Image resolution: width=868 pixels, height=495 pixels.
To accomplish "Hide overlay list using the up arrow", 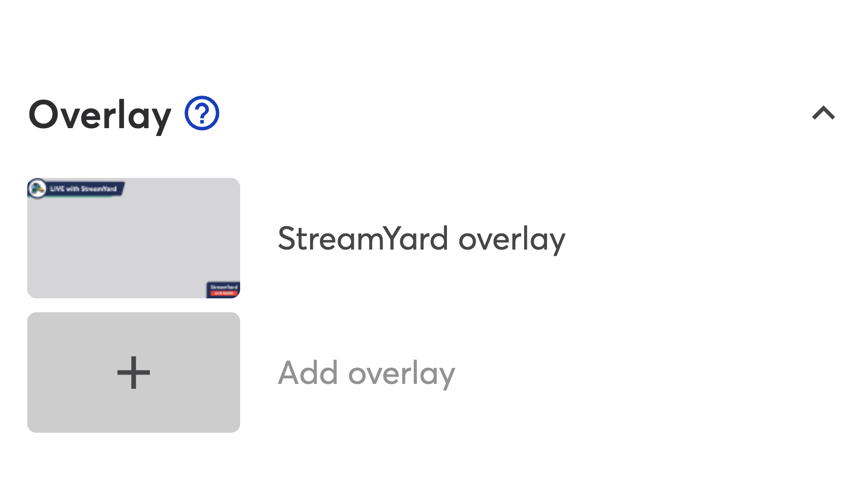I will click(823, 113).
